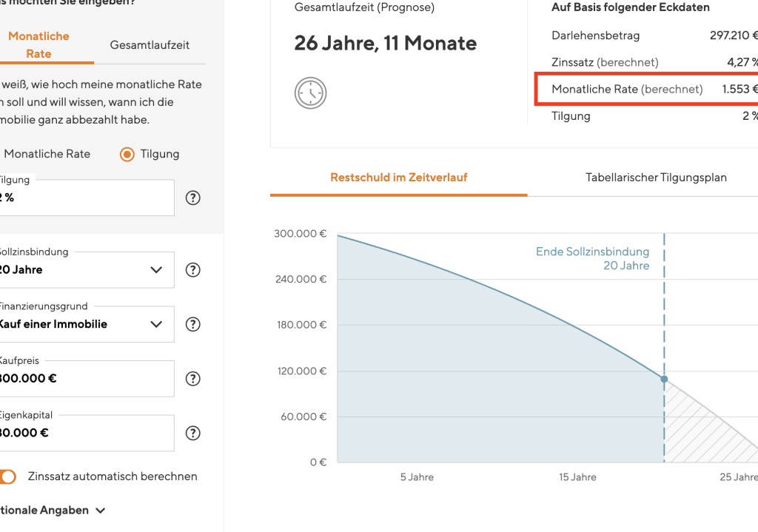Toggle Zinssatz automatisch berechnen switch
Screen dimensions: 758x532
point(7,477)
